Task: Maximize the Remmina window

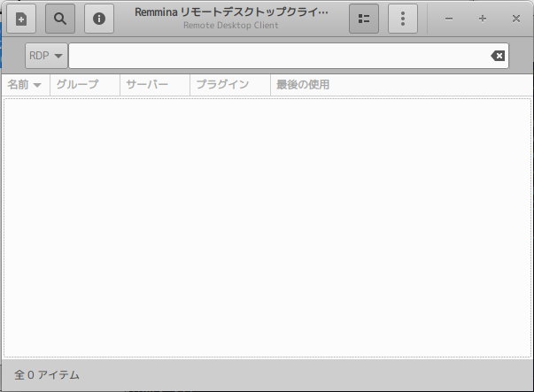Action: point(483,19)
